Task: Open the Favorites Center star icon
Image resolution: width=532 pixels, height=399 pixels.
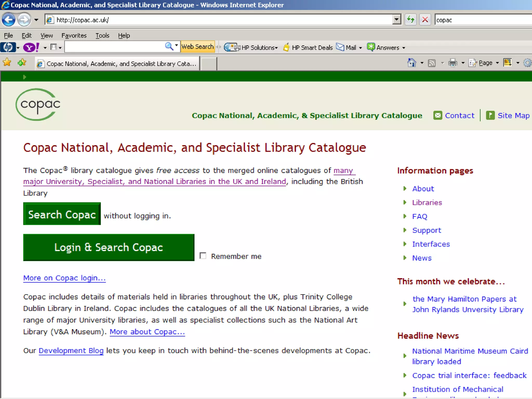Action: click(x=7, y=63)
